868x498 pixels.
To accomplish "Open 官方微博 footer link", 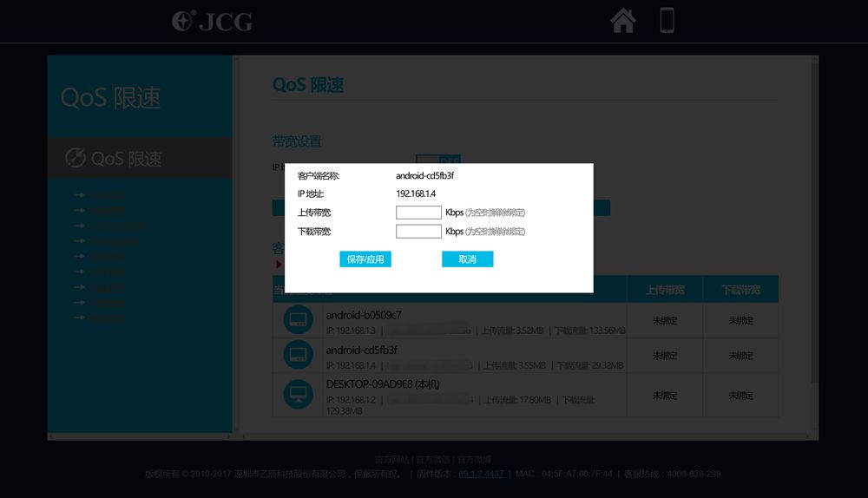I will click(474, 460).
